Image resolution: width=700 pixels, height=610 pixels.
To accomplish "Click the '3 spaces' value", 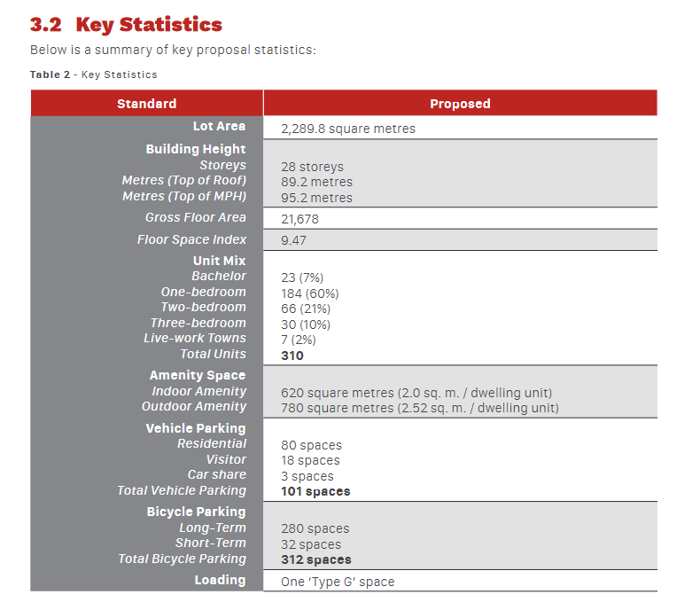I will (x=307, y=476).
